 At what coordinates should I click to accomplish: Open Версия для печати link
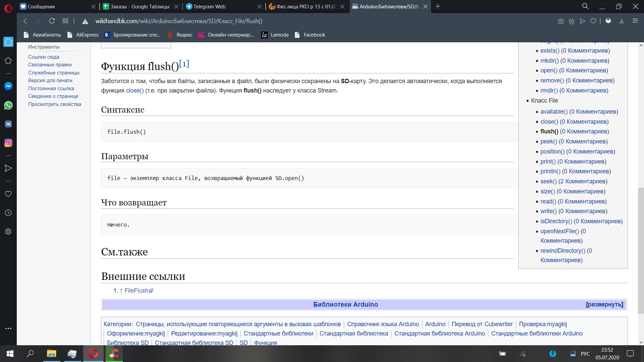pyautogui.click(x=50, y=80)
